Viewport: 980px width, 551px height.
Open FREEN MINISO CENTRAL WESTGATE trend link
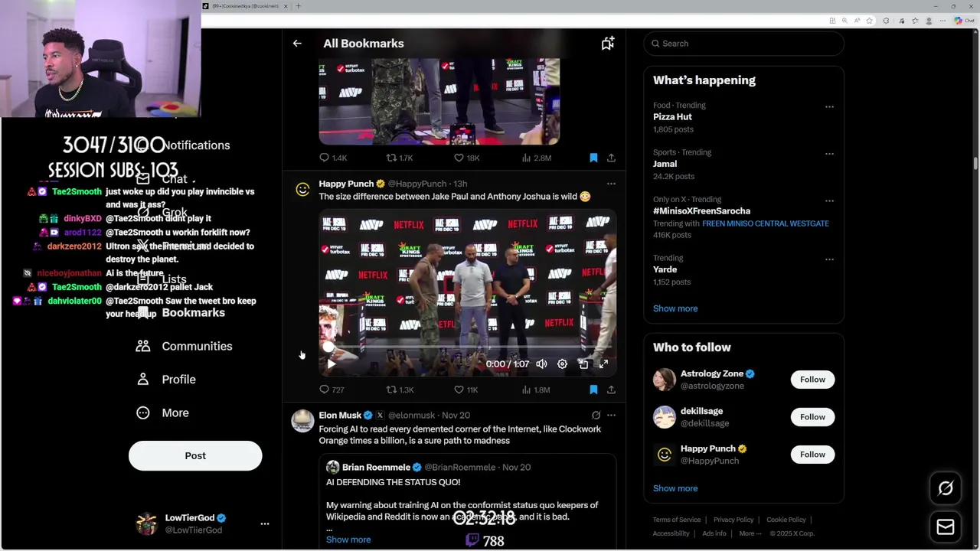[x=766, y=223]
